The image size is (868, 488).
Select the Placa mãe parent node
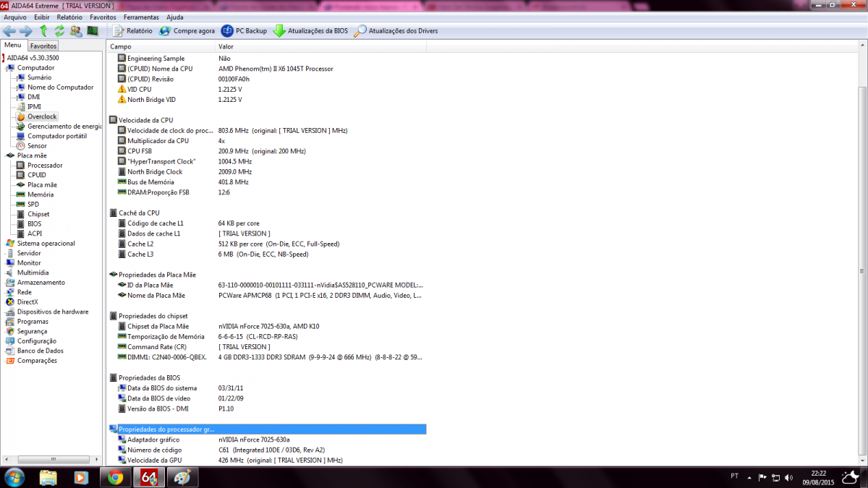[x=32, y=155]
